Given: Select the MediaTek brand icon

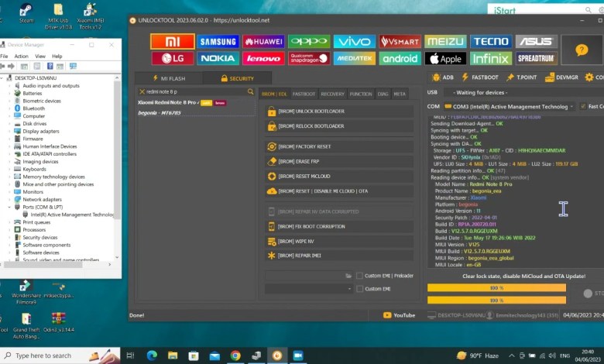Looking at the screenshot, I should pos(355,58).
